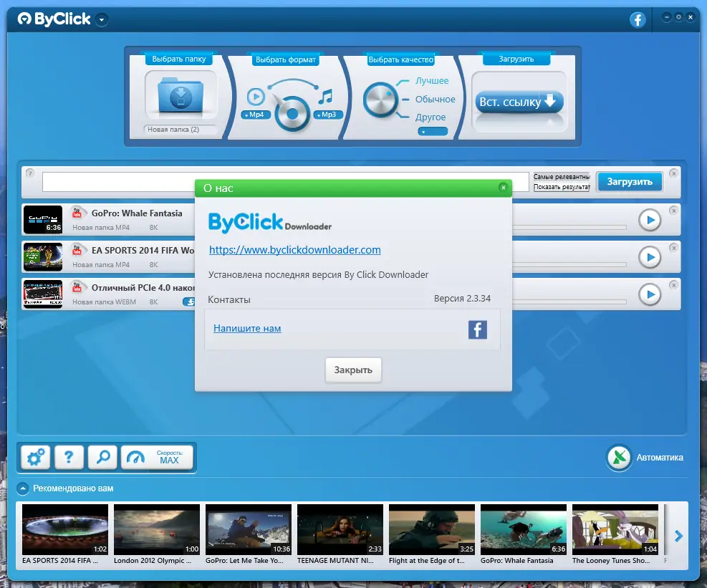
Task: Select the Новая папка (2) folder field
Action: [180, 130]
